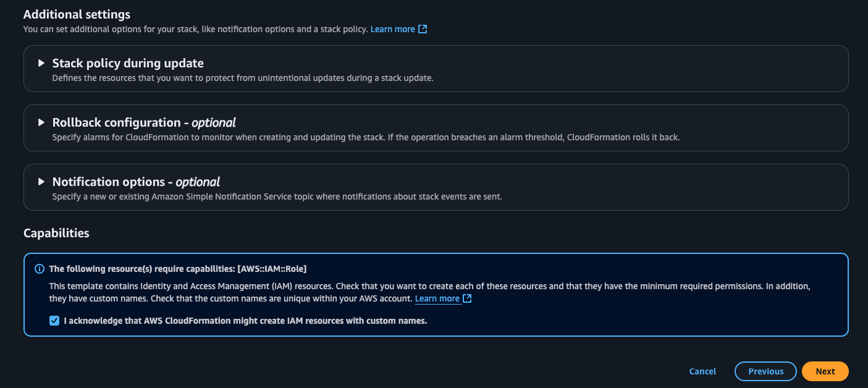
Task: Click the 'Stack policy during update' heading
Action: point(128,63)
